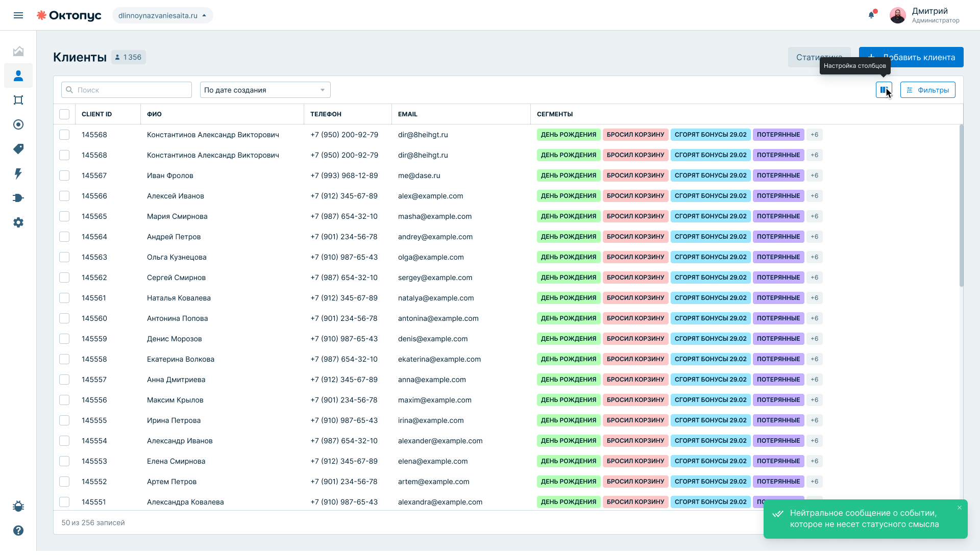This screenshot has height=555, width=980.
Task: Sort by the CLIENT ID column header
Action: [96, 114]
